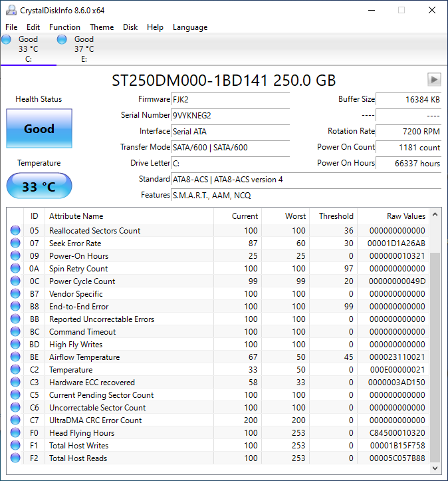Click status orb for Uncorrectable Sector Count

point(15,407)
